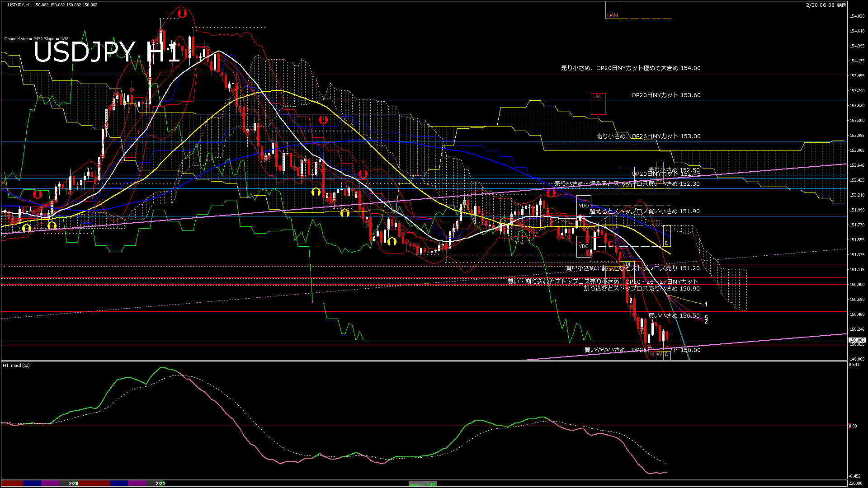Click the 買い小さめ 150.50 order label
The height and width of the screenshot is (488, 868).
674,315
